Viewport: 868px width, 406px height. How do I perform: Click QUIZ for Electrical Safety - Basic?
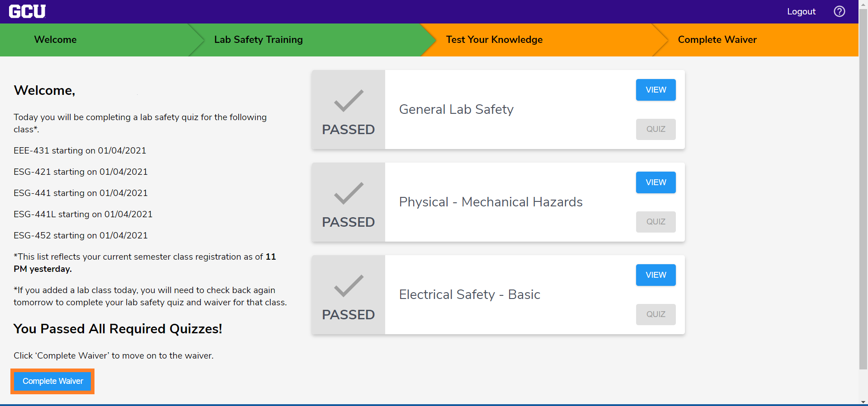(656, 314)
